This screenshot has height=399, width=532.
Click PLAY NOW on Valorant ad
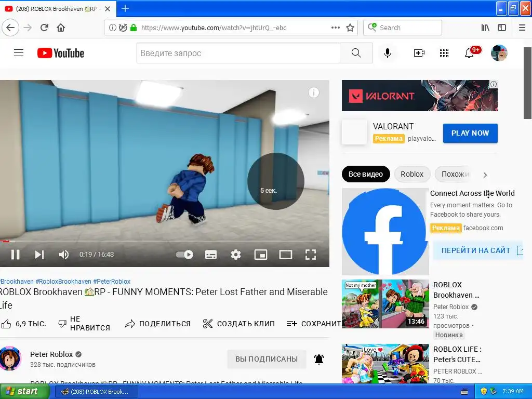pos(470,134)
